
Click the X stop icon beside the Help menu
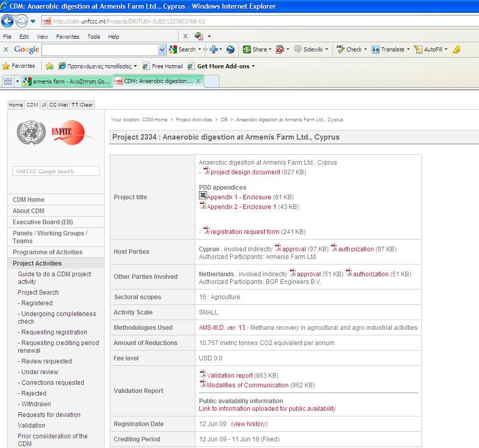click(185, 36)
